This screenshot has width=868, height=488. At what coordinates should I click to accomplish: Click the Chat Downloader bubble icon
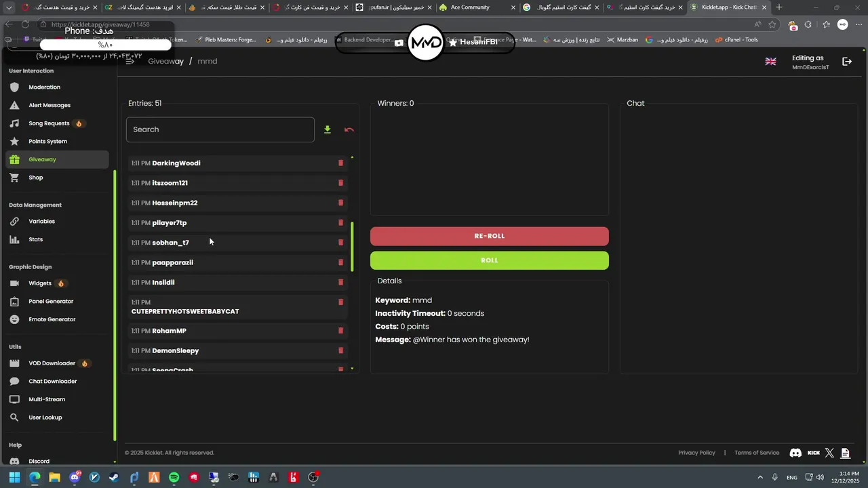click(x=14, y=381)
